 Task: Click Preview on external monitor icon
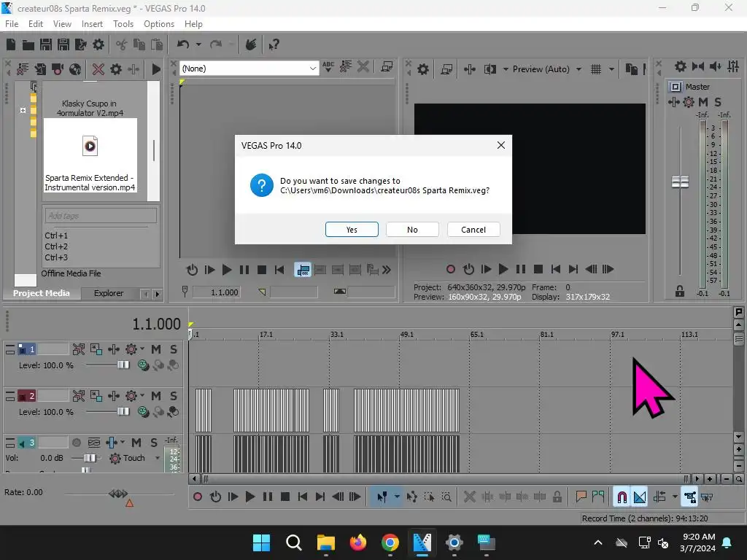click(446, 69)
